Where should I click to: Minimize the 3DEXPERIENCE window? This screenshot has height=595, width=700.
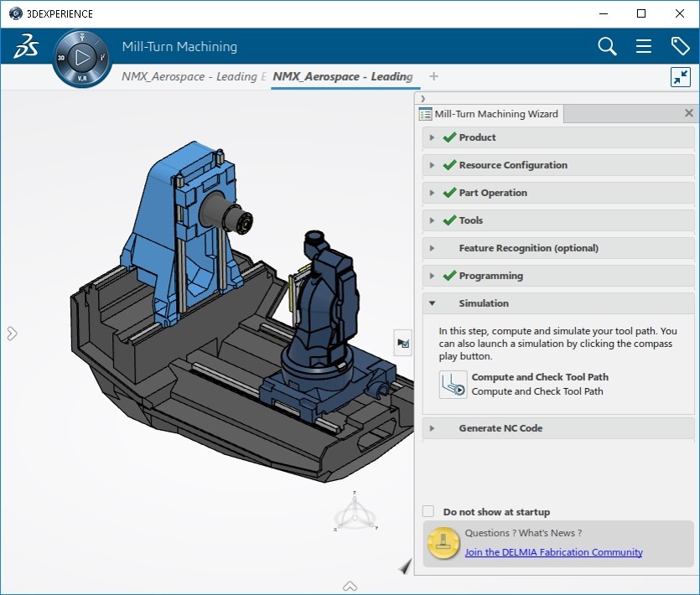click(x=603, y=14)
